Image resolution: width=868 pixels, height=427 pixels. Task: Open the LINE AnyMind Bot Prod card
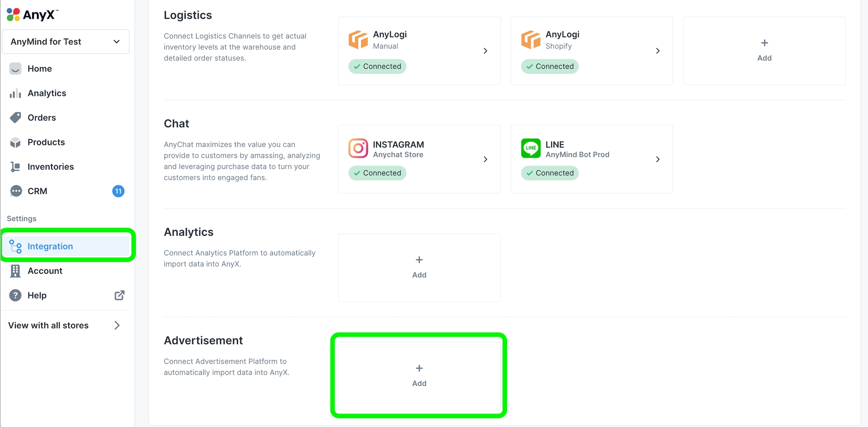(x=591, y=159)
